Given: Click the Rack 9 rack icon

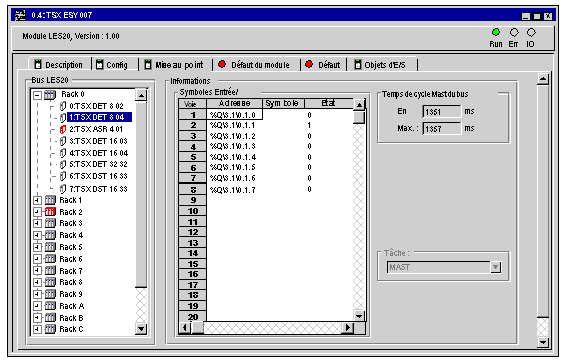Looking at the screenshot, I should (50, 294).
